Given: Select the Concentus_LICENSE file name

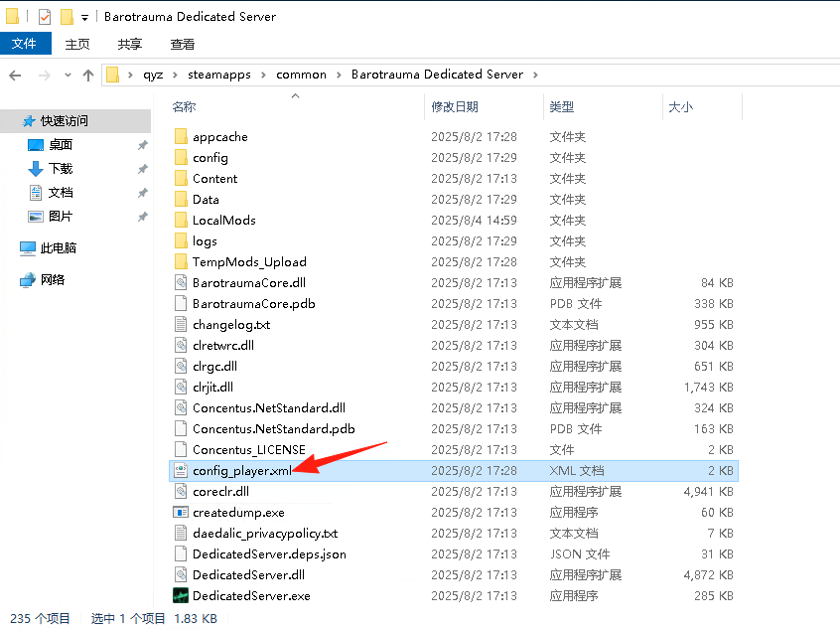Looking at the screenshot, I should point(249,450).
